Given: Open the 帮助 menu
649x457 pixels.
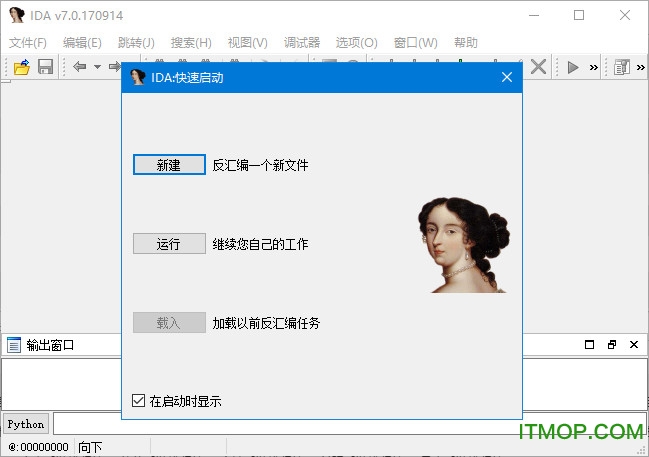Looking at the screenshot, I should click(466, 43).
